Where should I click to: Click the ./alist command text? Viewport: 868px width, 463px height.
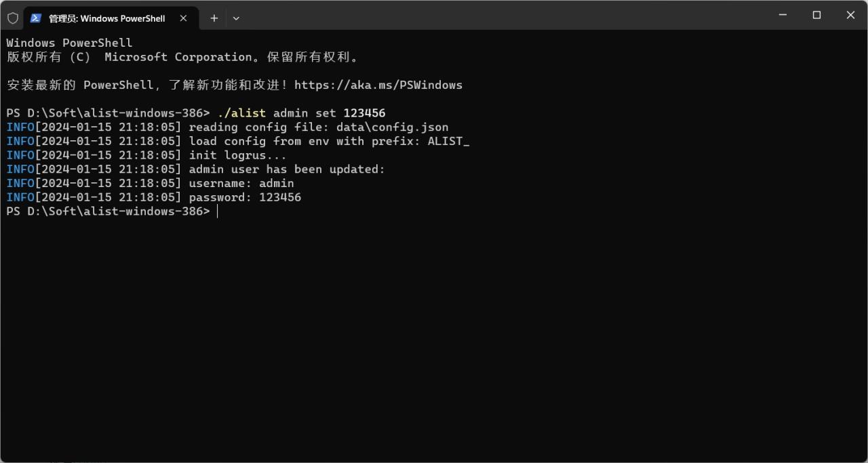pos(241,113)
